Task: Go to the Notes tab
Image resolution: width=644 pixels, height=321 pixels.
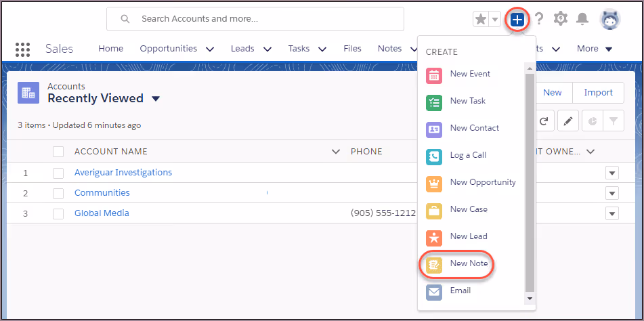Action: click(390, 49)
